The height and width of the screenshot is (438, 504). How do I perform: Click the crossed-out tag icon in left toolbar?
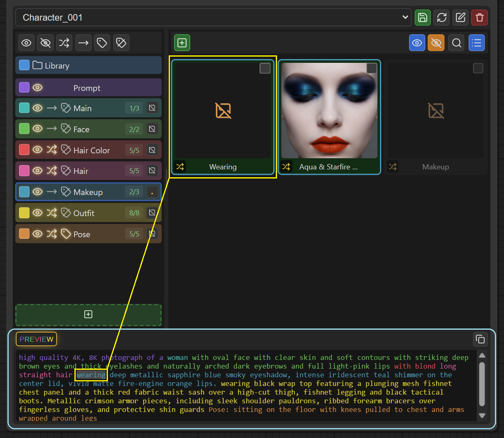121,43
